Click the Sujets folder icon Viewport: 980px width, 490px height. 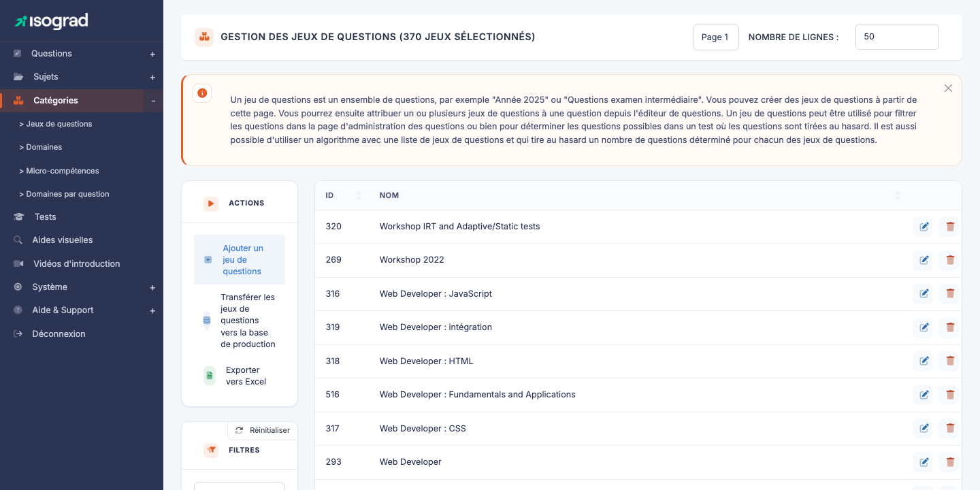pyautogui.click(x=18, y=77)
